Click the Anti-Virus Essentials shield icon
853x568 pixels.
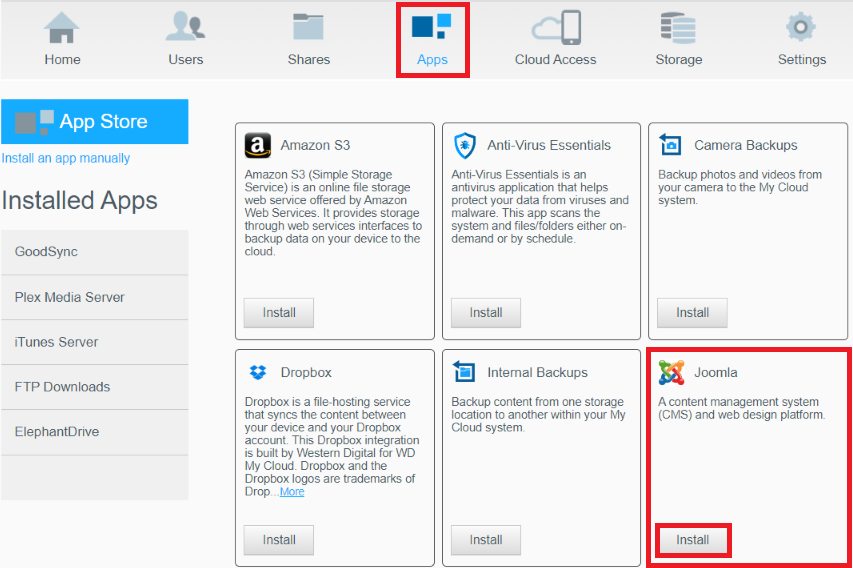(x=465, y=145)
